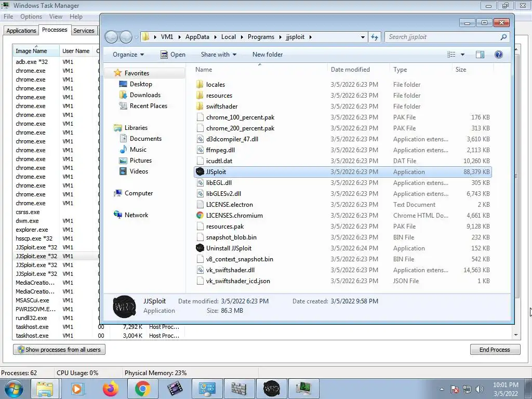
Task: Click the taskbar clock showing 10:01 PM
Action: tap(506, 385)
